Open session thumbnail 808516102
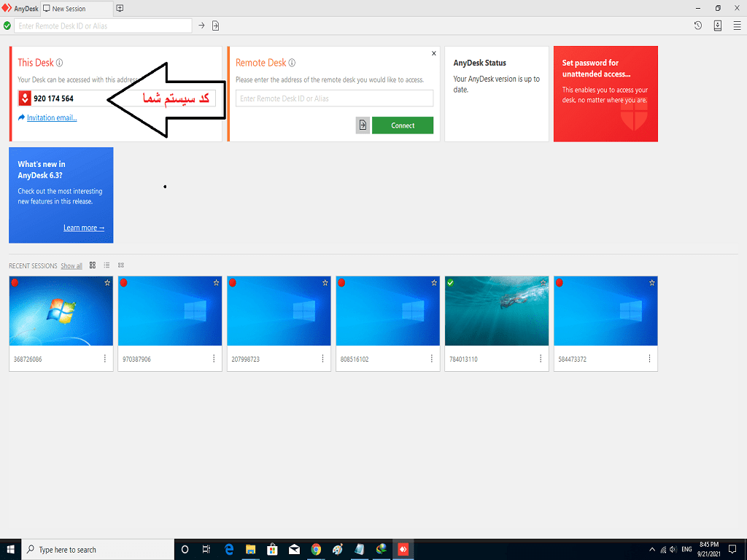The width and height of the screenshot is (747, 560). click(x=388, y=311)
